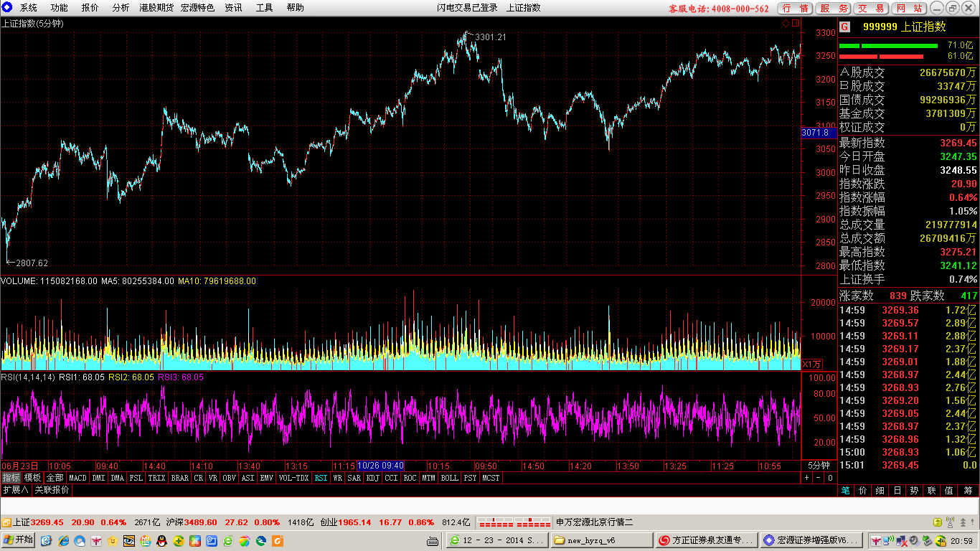
Task: Click the green 71.0亿 buy volume bar
Action: pos(888,45)
